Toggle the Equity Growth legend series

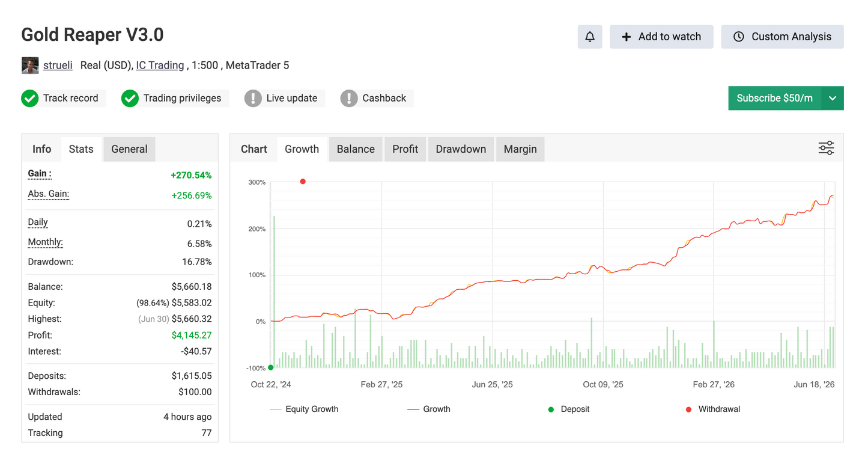304,409
